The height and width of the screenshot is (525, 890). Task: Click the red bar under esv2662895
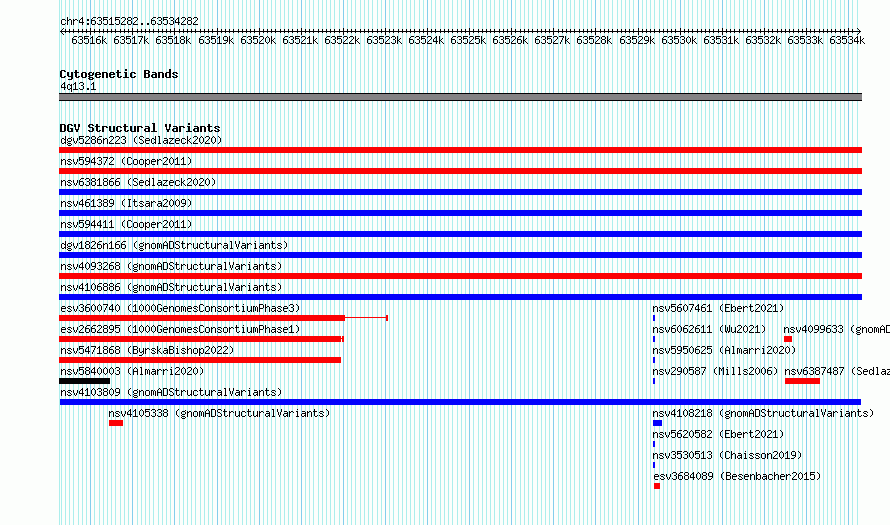(200, 339)
